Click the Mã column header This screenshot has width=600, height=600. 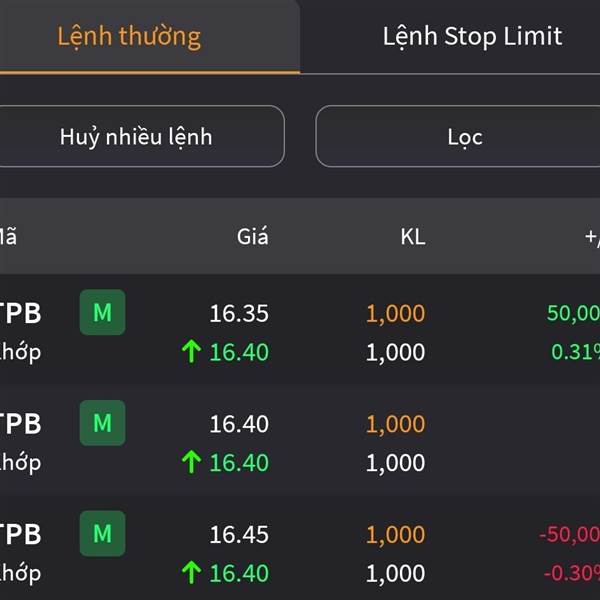coord(8,237)
